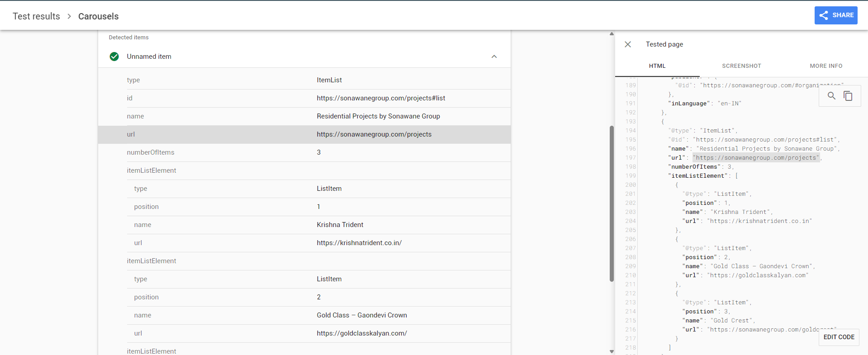Select the highlighted url sonawanegroup.com/projects row
Image resolution: width=868 pixels, height=355 pixels.
coord(304,134)
